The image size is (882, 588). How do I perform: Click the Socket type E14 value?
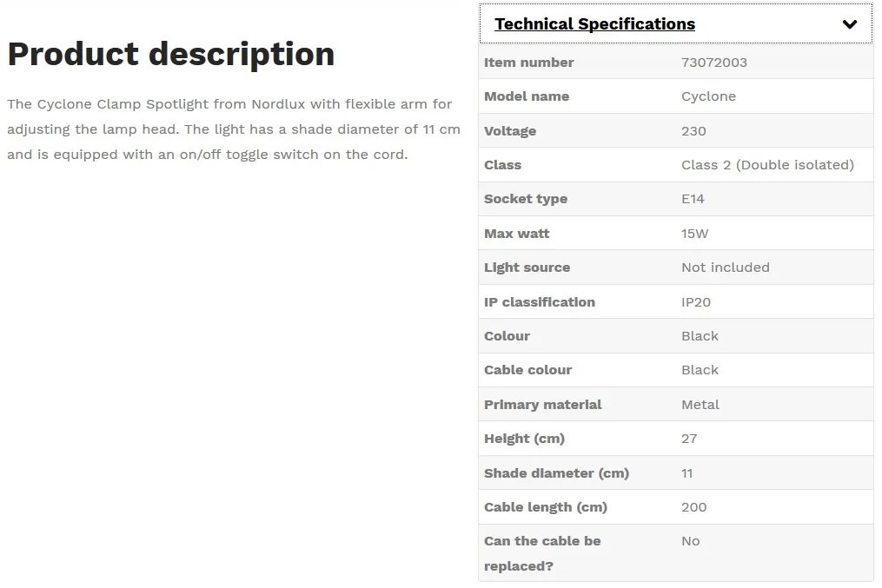pyautogui.click(x=693, y=199)
